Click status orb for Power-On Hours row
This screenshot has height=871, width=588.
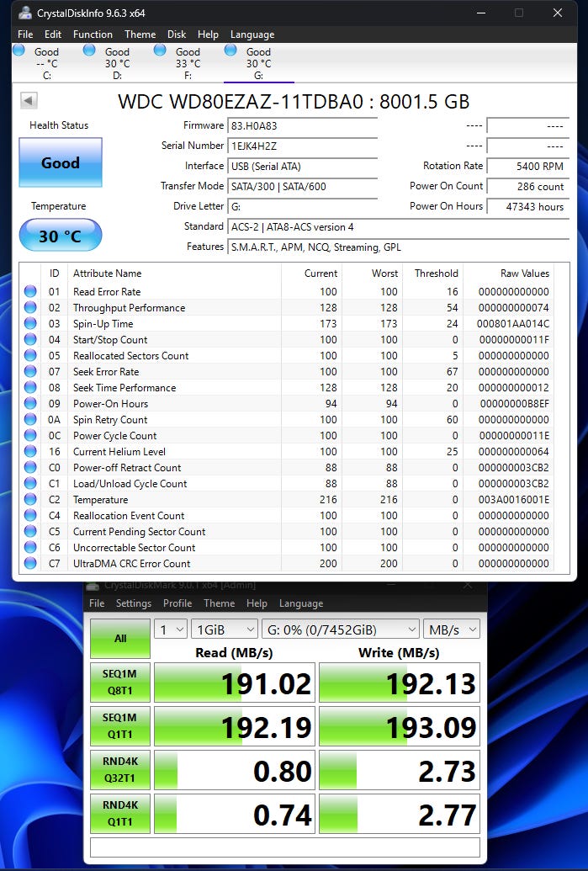(30, 403)
